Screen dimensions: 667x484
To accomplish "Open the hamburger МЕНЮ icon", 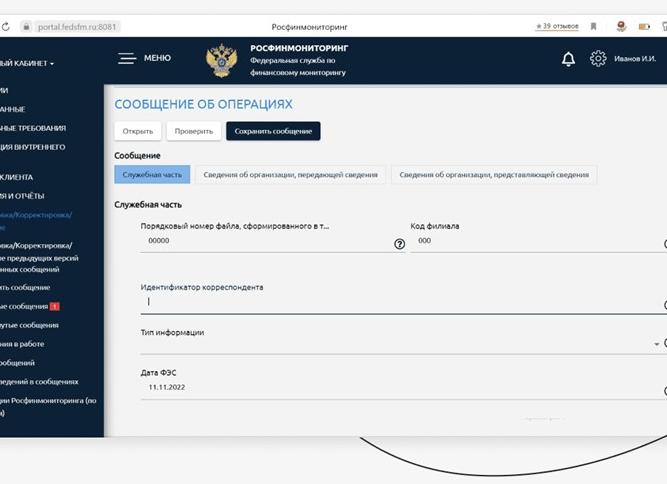I will 127,58.
